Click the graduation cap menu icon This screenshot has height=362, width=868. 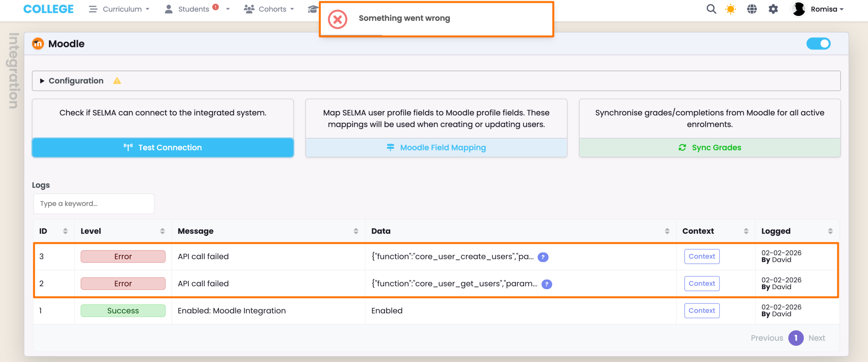point(313,9)
